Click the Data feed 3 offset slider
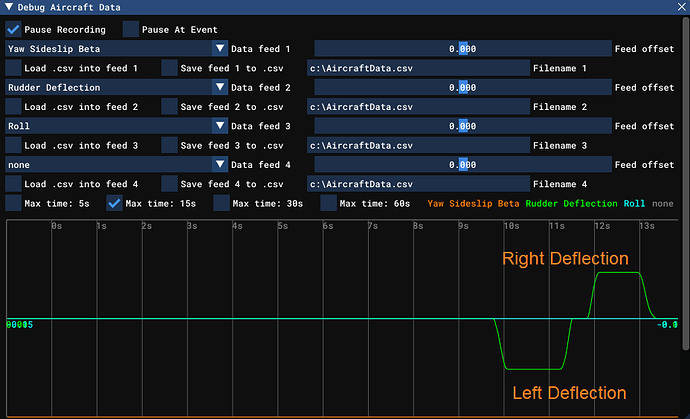This screenshot has height=419, width=690. (x=462, y=126)
